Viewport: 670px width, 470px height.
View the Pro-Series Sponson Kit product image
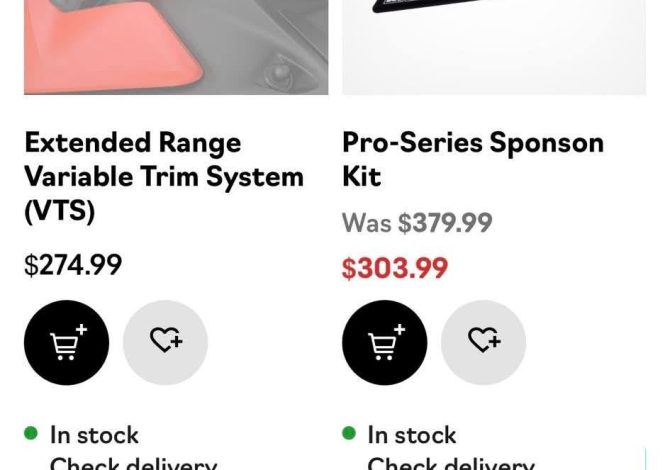click(x=494, y=47)
